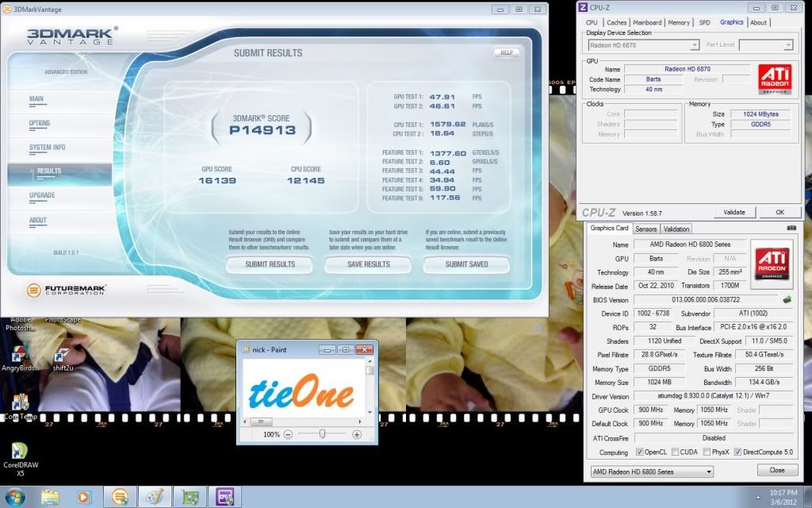The height and width of the screenshot is (508, 812).
Task: Click Paint zoom out minus button
Action: click(288, 434)
